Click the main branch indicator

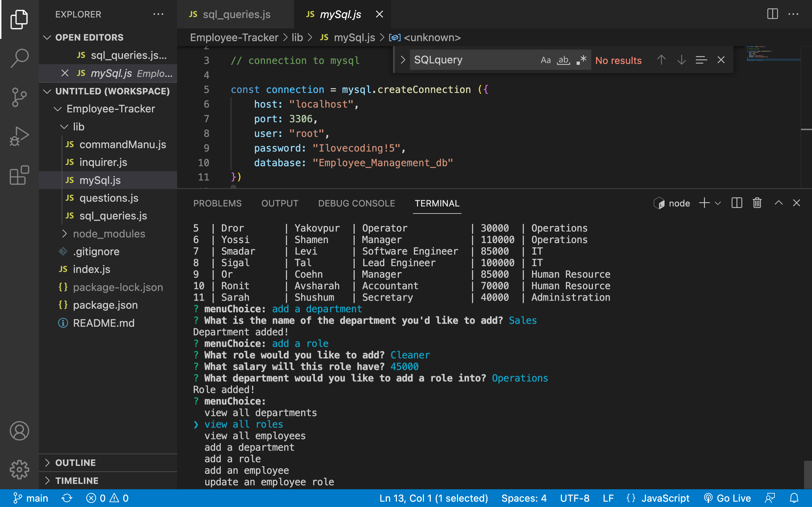click(x=30, y=498)
